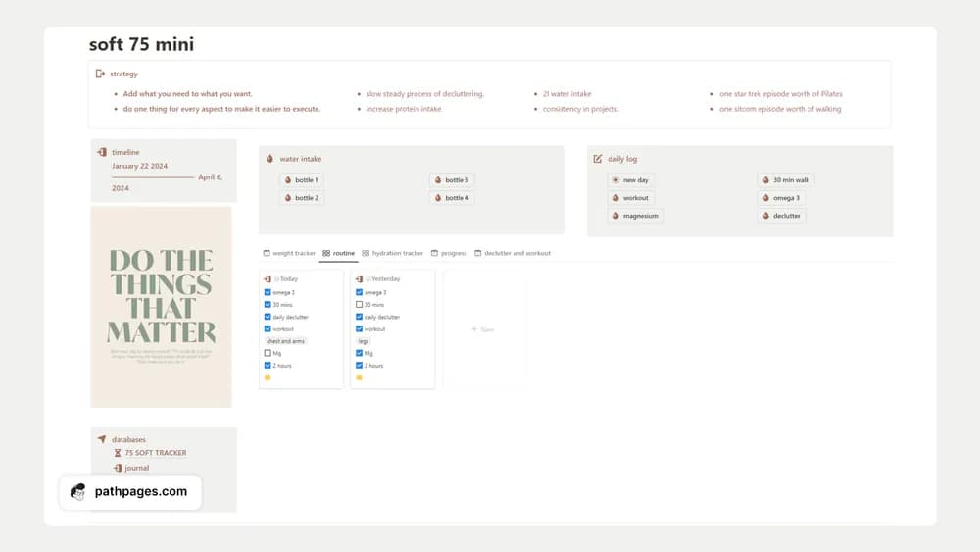Click the new day button

pos(630,180)
